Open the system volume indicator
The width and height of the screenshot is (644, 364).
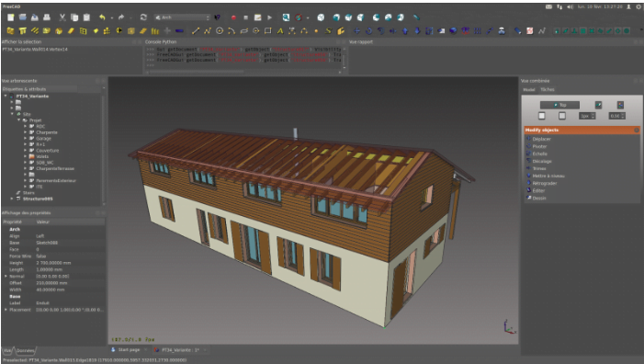point(571,7)
